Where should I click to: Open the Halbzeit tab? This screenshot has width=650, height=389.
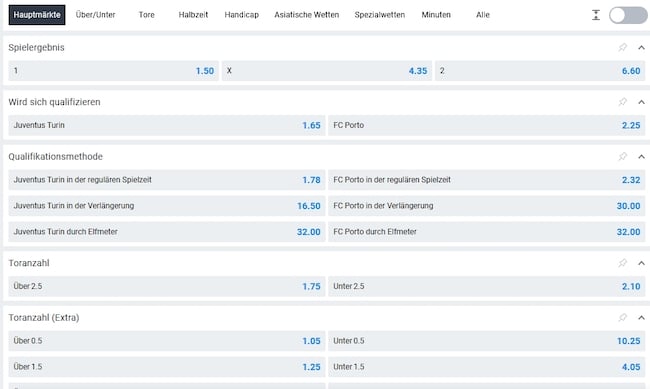193,15
